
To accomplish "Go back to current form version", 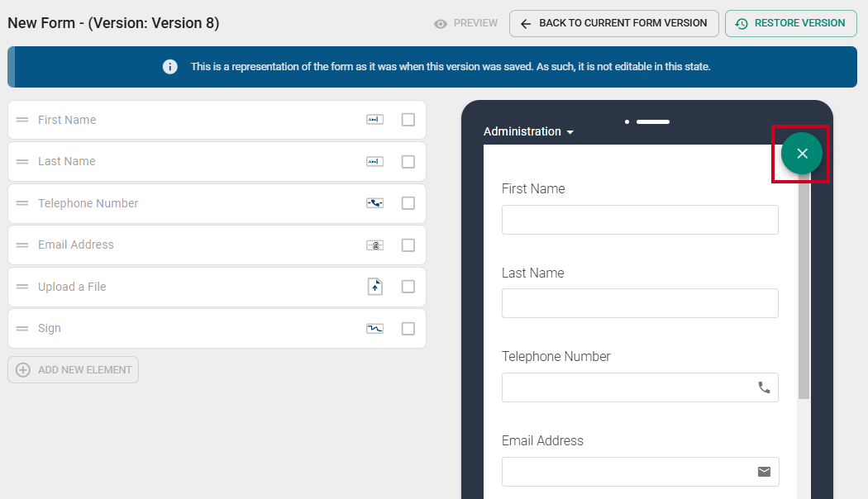I will (x=614, y=23).
